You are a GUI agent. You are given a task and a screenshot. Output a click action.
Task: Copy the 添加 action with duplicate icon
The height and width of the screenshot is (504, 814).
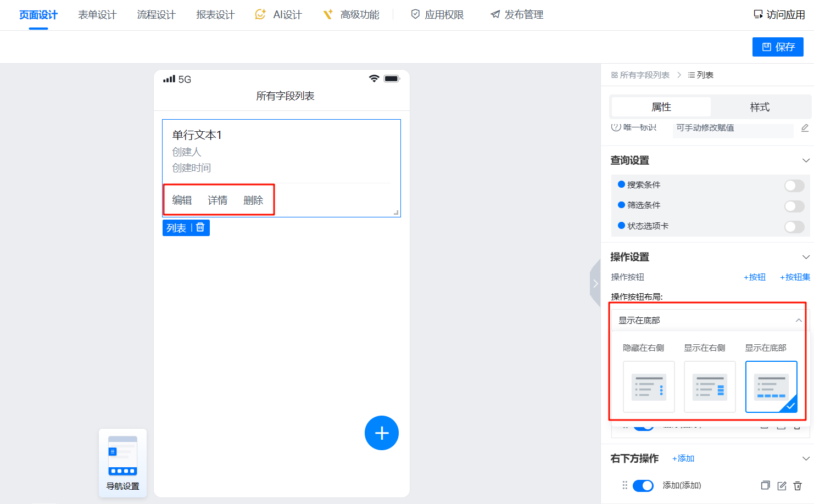(765, 485)
